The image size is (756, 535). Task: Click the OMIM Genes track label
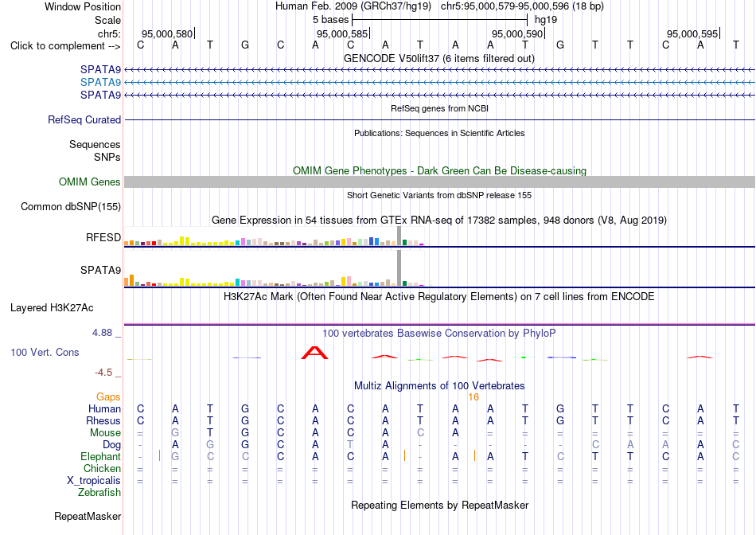click(89, 182)
